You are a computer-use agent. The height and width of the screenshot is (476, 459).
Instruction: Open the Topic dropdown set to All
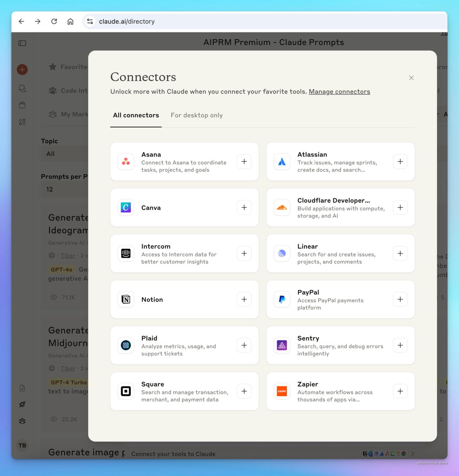65,154
